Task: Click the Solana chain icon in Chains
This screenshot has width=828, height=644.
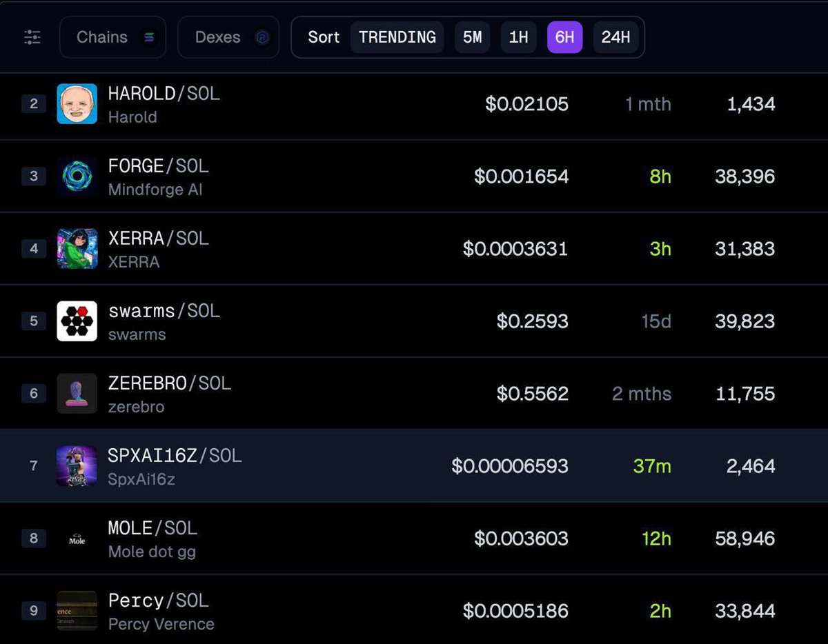Action: pos(149,37)
